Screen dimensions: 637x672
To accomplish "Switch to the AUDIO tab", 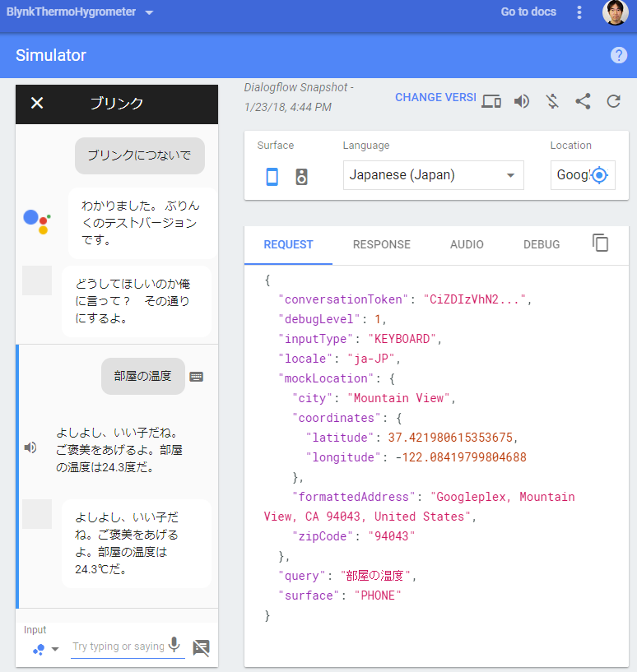I will point(467,245).
